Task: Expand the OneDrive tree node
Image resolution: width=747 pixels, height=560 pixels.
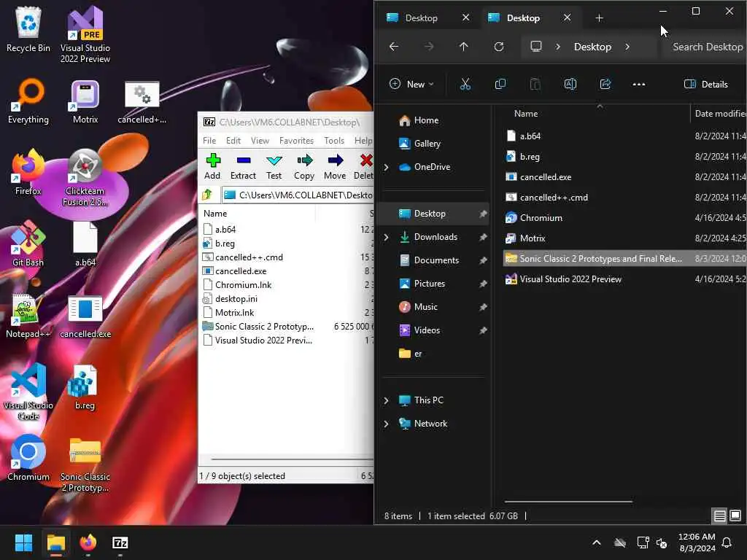Action: click(387, 167)
